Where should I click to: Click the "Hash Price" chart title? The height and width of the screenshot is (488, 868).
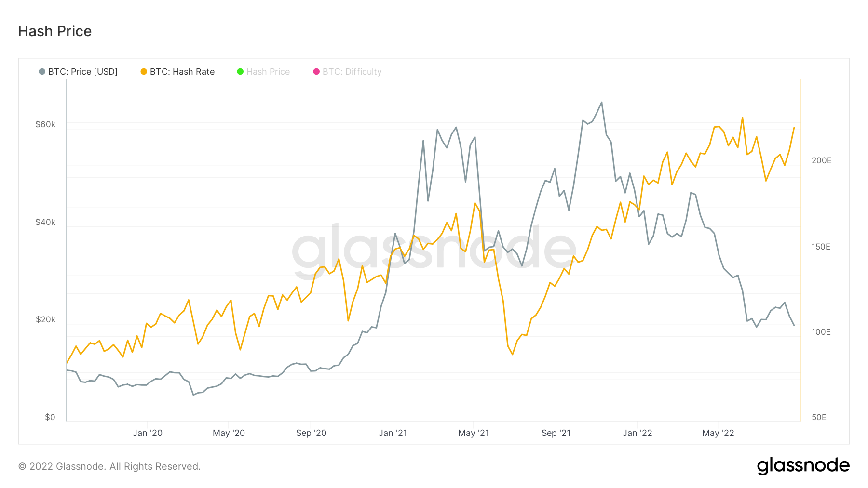coord(55,31)
